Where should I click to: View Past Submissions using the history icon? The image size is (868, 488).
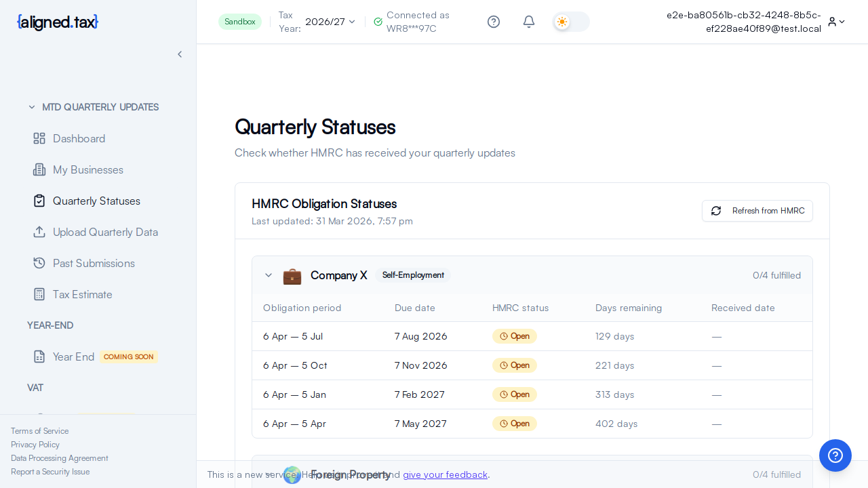pos(39,263)
